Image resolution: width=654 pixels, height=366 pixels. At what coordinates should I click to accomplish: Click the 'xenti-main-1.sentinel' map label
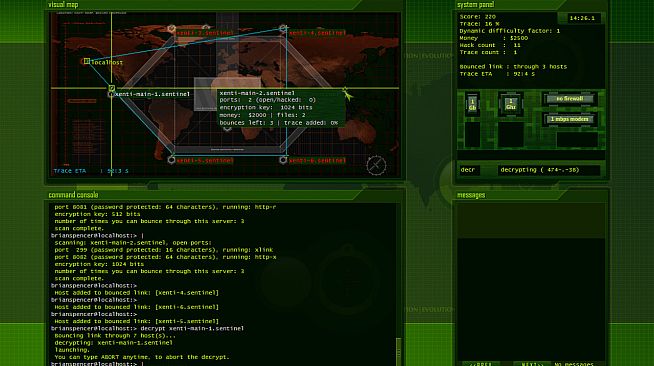click(x=152, y=94)
